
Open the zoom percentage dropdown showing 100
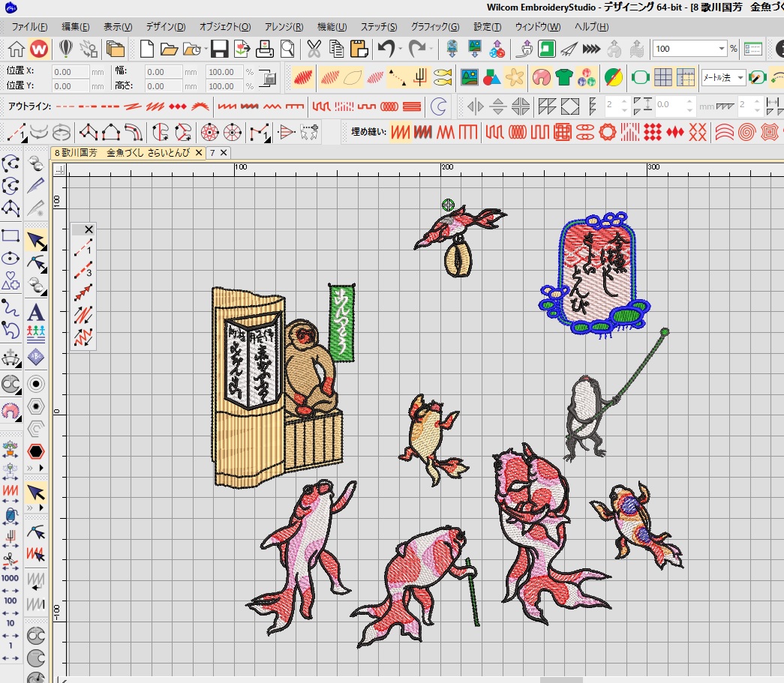click(722, 49)
